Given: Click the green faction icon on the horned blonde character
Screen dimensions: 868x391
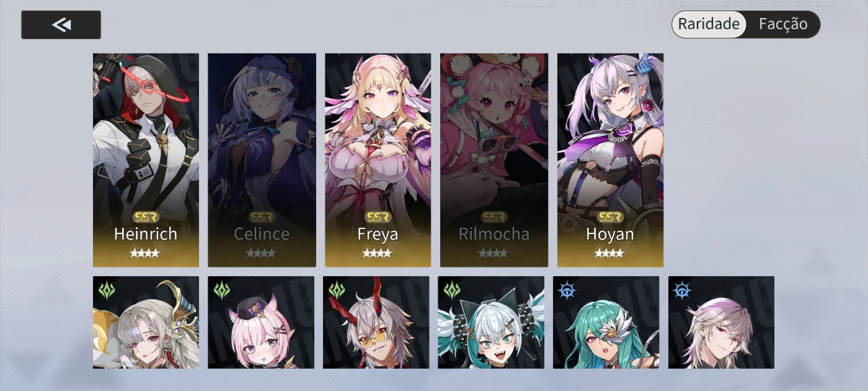Looking at the screenshot, I should (x=107, y=290).
